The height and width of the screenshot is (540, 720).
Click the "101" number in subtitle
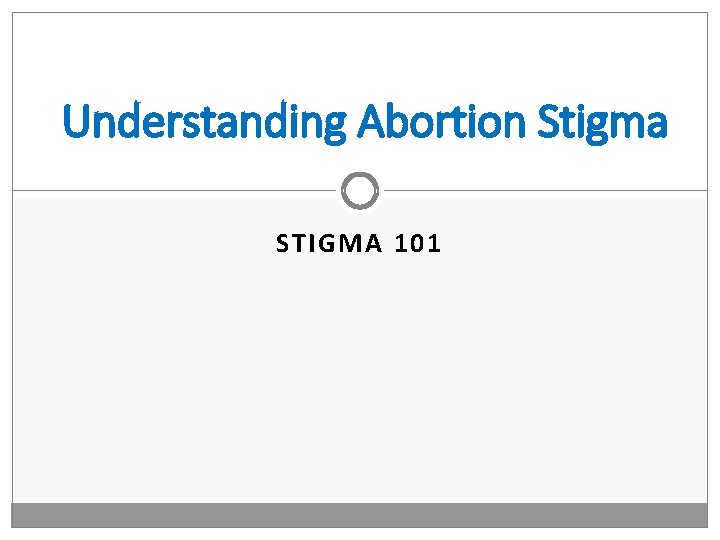pyautogui.click(x=418, y=243)
